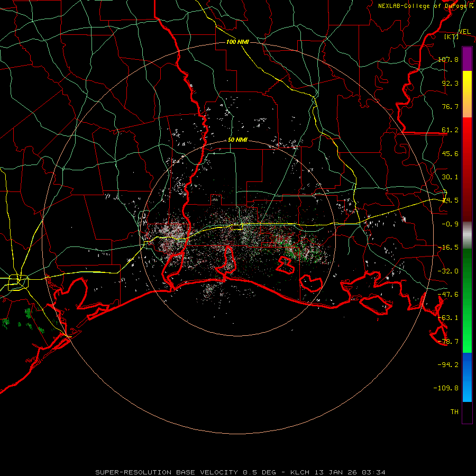
Task: Pick the yellow-orange segment of the velocity bar
Action: pos(467,94)
